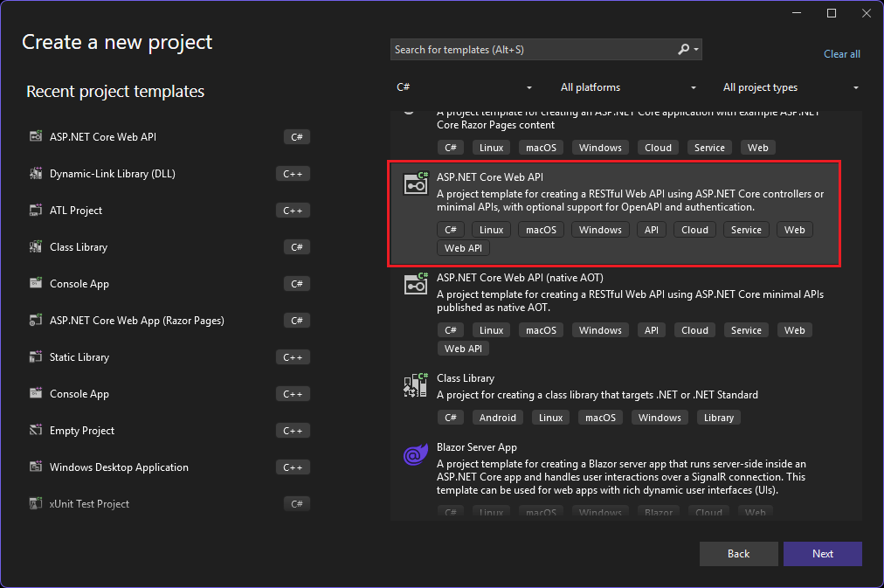Viewport: 884px width, 588px height.
Task: Select ASP.NET Core Web API template title
Action: tap(490, 177)
